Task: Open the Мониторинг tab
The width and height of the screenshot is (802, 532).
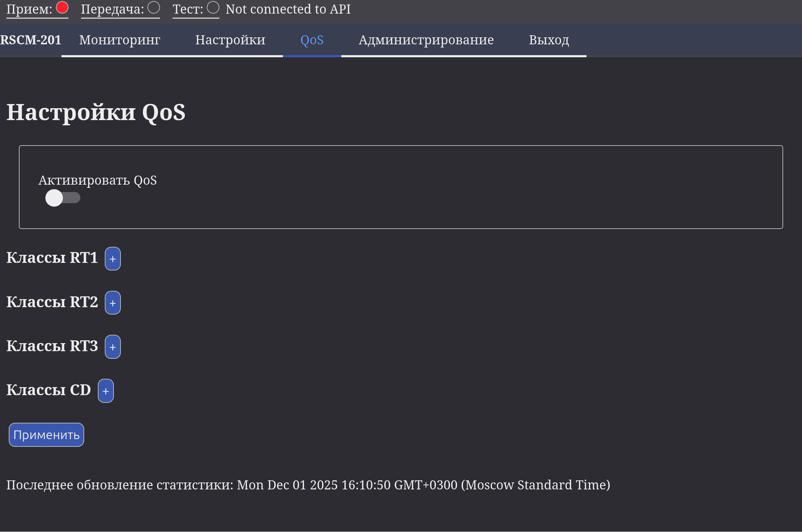Action: [119, 40]
